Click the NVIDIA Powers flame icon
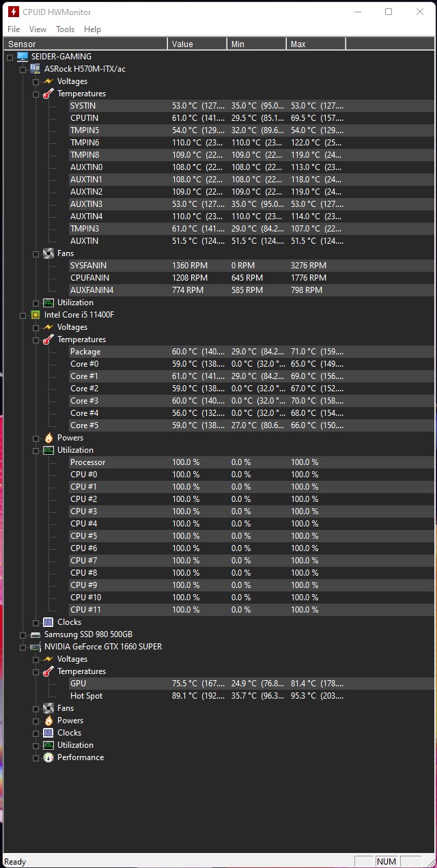This screenshot has width=437, height=868. (48, 720)
